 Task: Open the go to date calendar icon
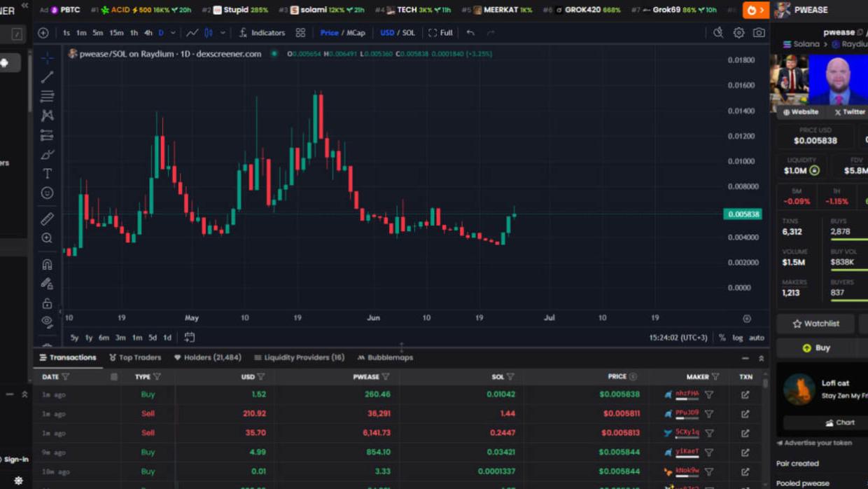tap(189, 338)
